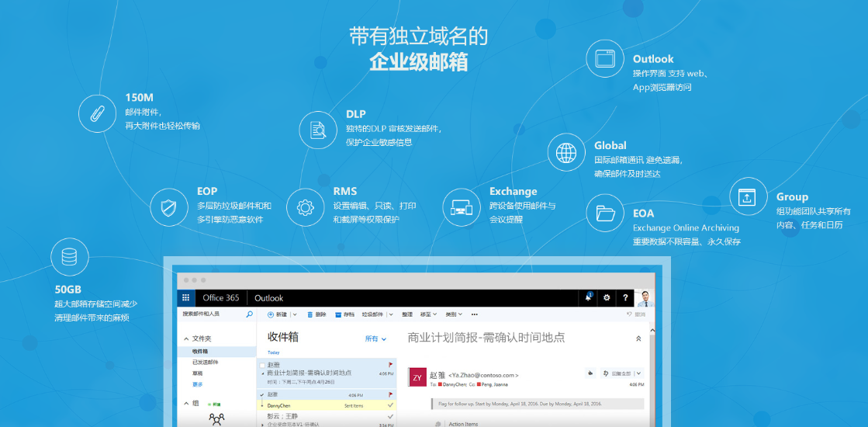Collapse the message header with double chevron

pyautogui.click(x=638, y=338)
